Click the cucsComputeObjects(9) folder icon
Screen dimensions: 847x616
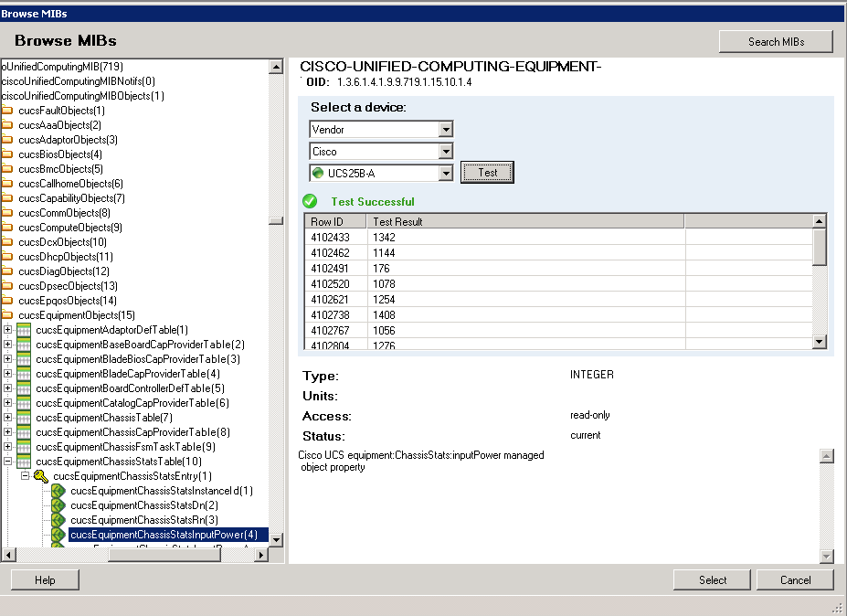(7, 227)
